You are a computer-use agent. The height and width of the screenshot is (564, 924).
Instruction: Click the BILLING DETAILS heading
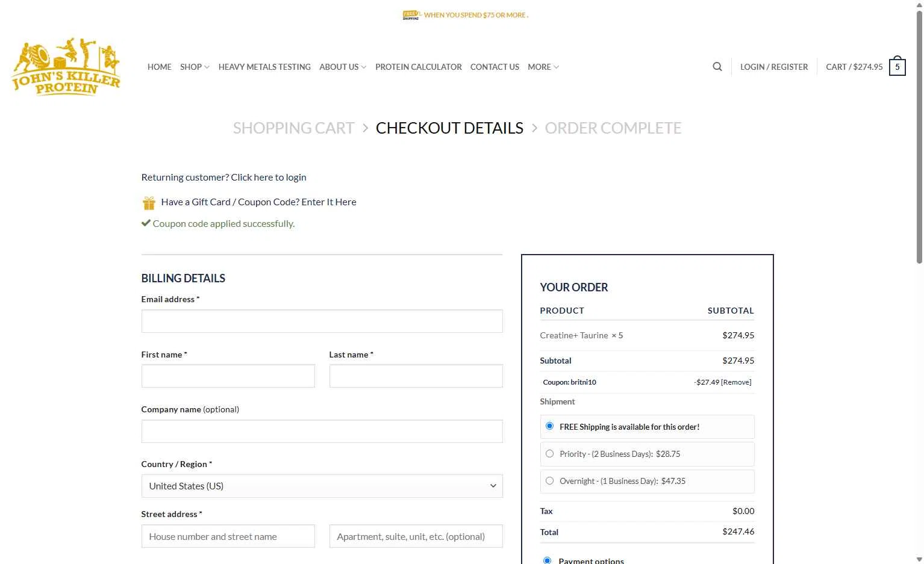pos(183,279)
